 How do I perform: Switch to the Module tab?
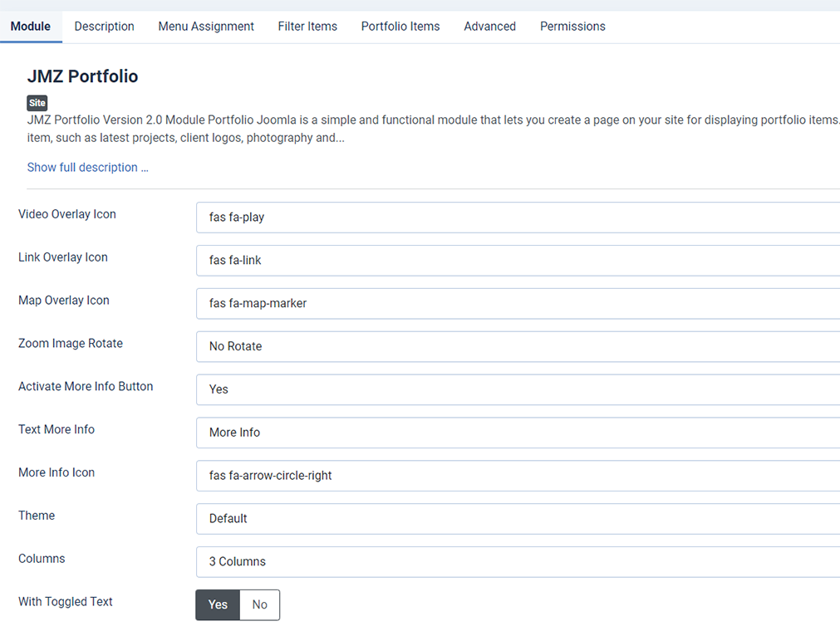pos(31,27)
